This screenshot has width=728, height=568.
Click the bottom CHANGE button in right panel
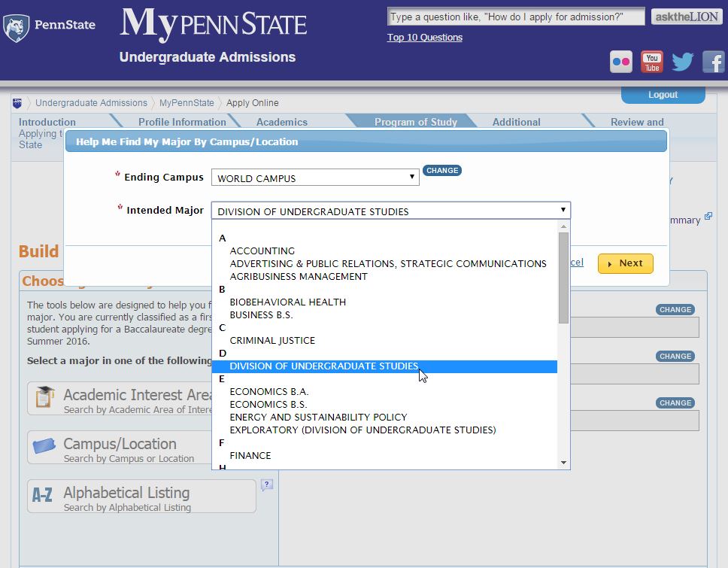pos(675,402)
